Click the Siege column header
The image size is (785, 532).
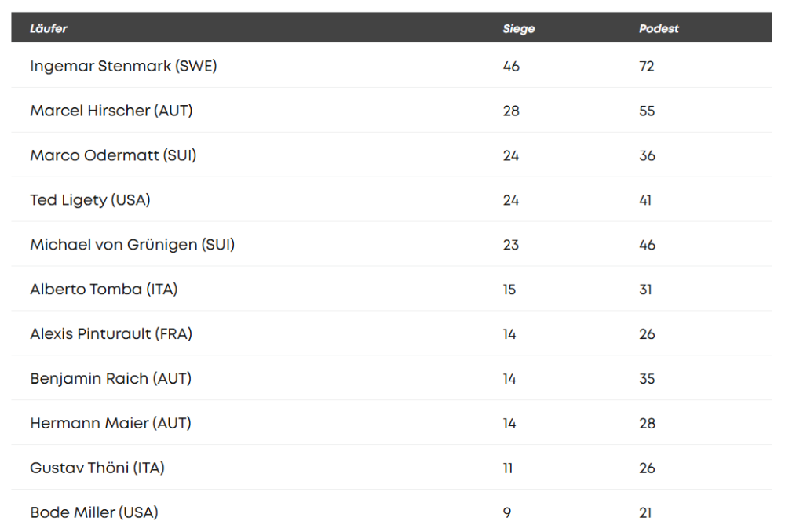(x=518, y=29)
